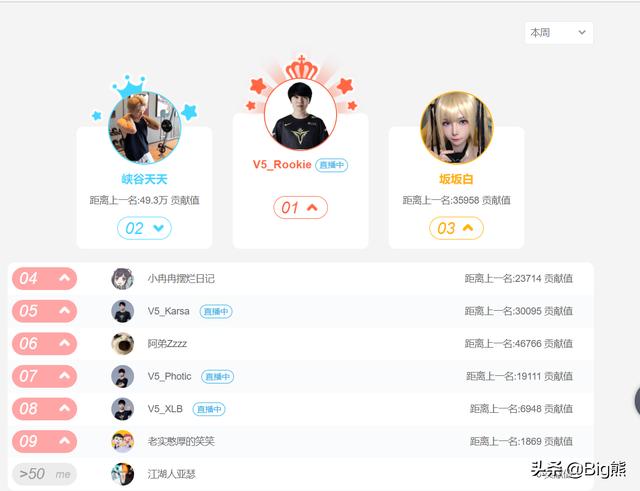The height and width of the screenshot is (491, 640).
Task: Click the 06 rank badge
Action: 44,344
